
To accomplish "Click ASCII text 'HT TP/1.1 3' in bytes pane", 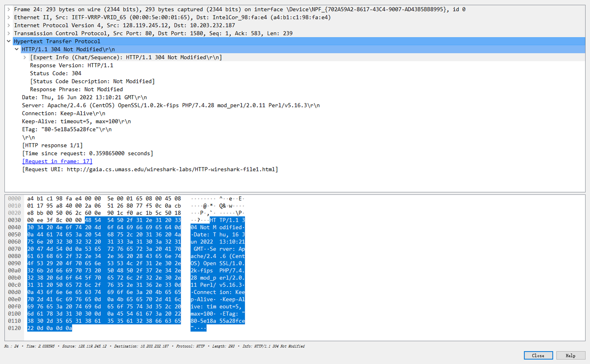I will pyautogui.click(x=227, y=220).
